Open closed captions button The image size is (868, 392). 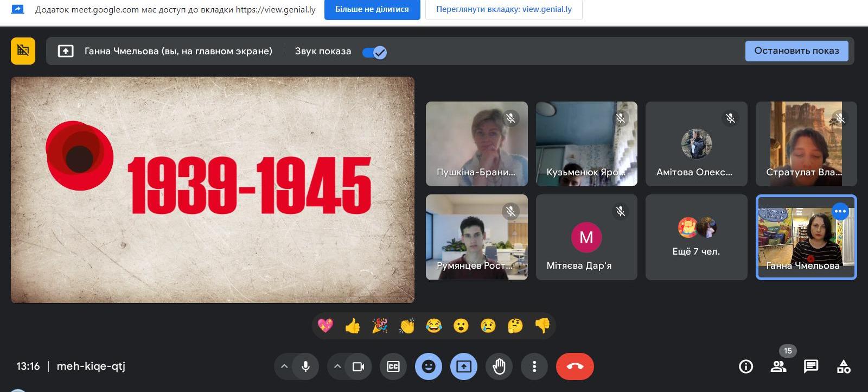pyautogui.click(x=393, y=366)
